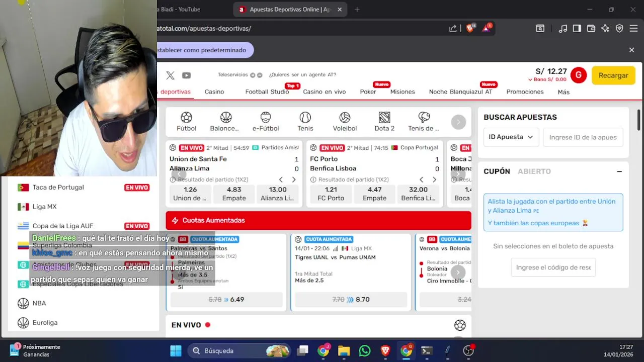This screenshot has width=644, height=362.
Task: Open the tab search icon in toolbar
Action: pyautogui.click(x=540, y=29)
